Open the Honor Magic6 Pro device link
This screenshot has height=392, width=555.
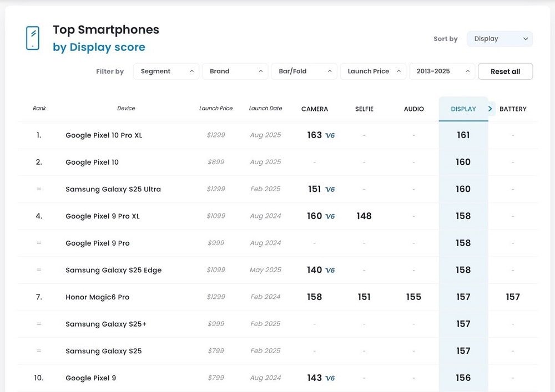97,297
